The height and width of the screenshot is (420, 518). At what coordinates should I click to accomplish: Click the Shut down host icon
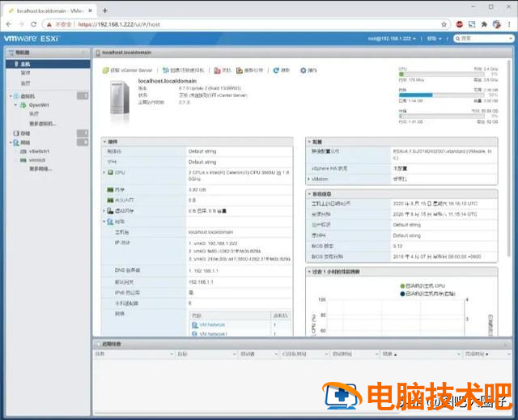[x=217, y=70]
